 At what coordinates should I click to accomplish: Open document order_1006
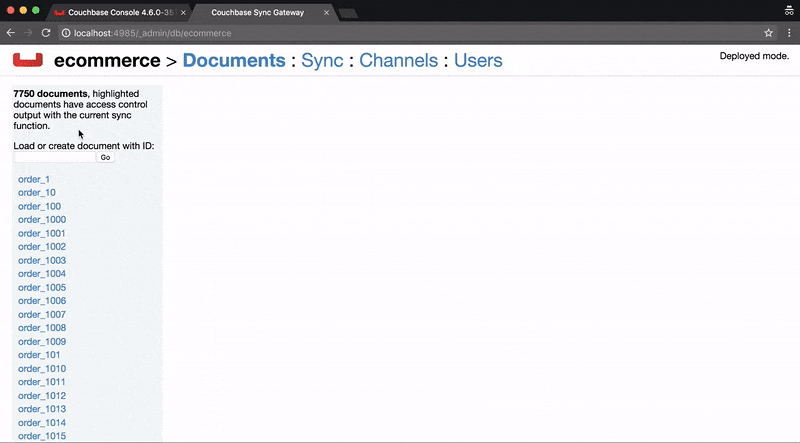(42, 301)
